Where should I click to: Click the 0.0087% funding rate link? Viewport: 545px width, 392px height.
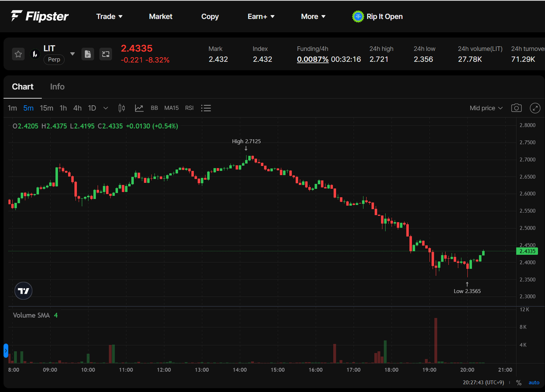click(x=313, y=59)
